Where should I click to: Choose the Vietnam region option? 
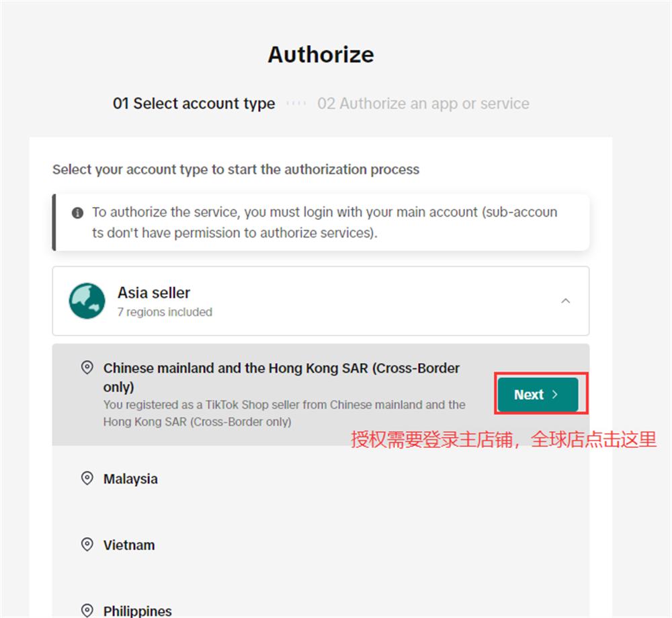[321, 545]
